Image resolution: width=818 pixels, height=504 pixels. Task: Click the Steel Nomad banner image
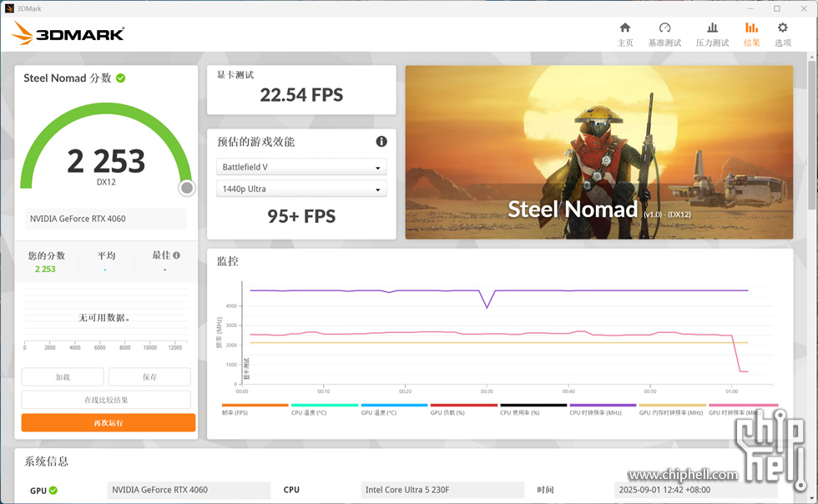point(599,153)
